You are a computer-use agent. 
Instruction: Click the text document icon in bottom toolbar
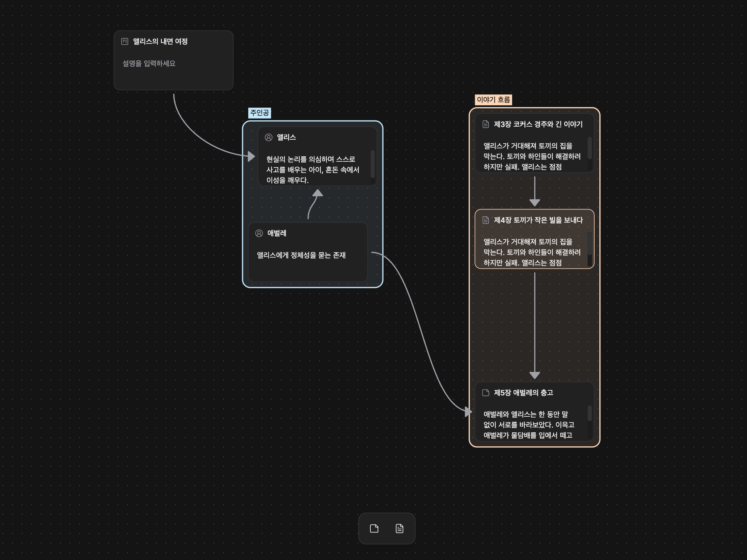399,529
